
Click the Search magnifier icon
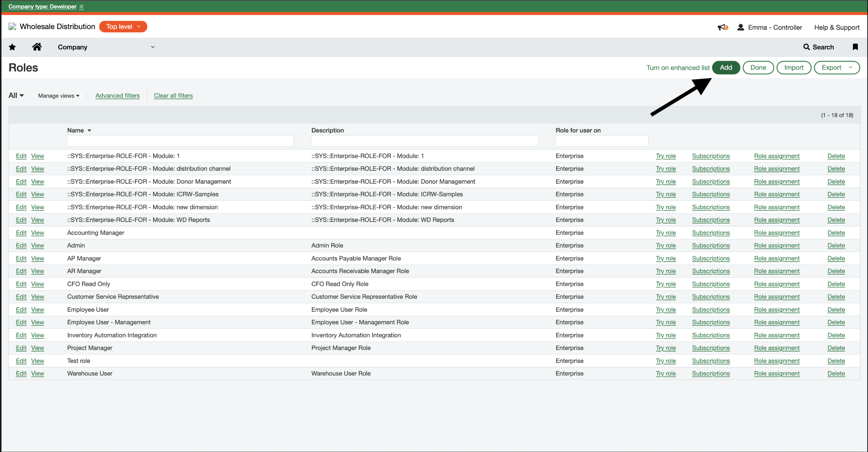[x=806, y=47]
